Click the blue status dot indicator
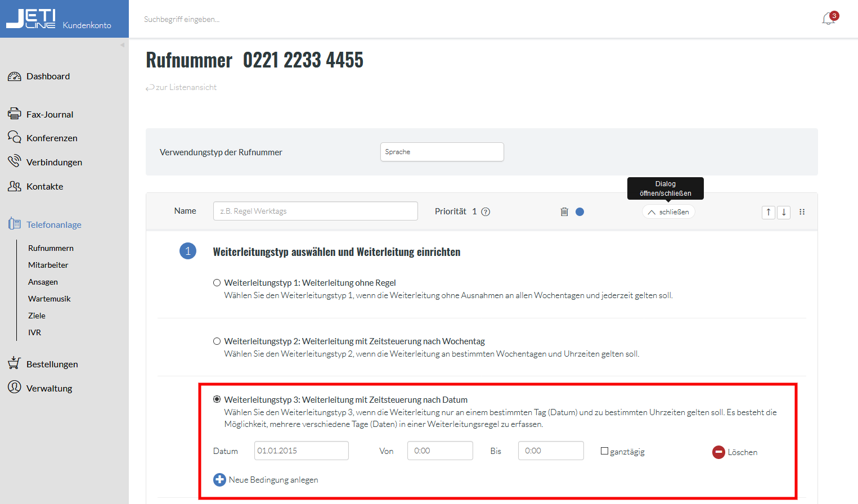This screenshot has height=504, width=858. [x=580, y=212]
